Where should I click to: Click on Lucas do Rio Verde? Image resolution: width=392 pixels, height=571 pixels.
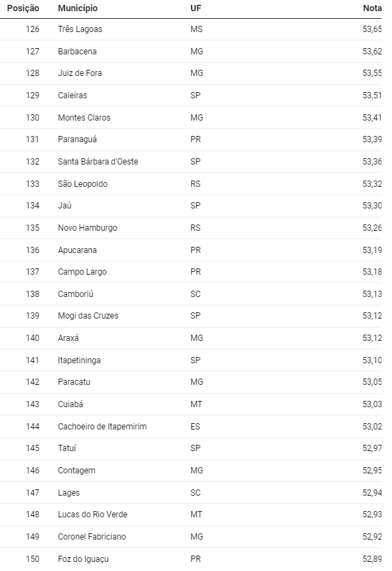click(93, 515)
